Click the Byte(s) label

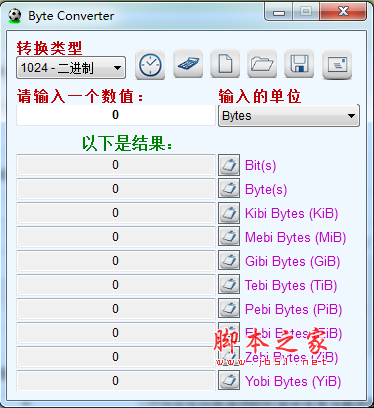(266, 190)
